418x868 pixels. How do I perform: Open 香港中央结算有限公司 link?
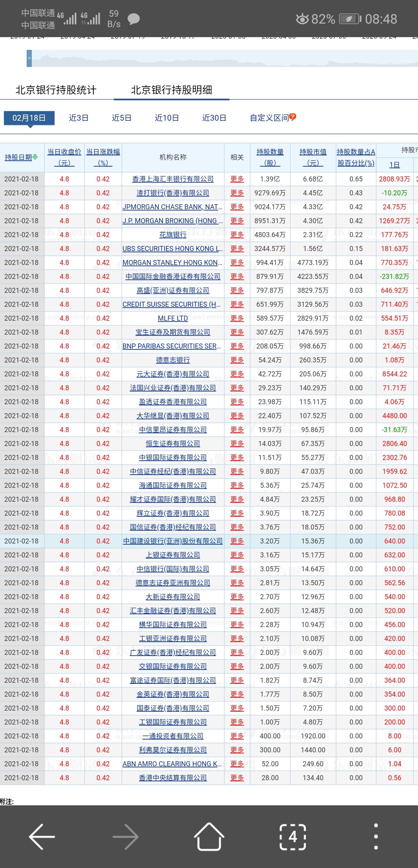click(173, 778)
